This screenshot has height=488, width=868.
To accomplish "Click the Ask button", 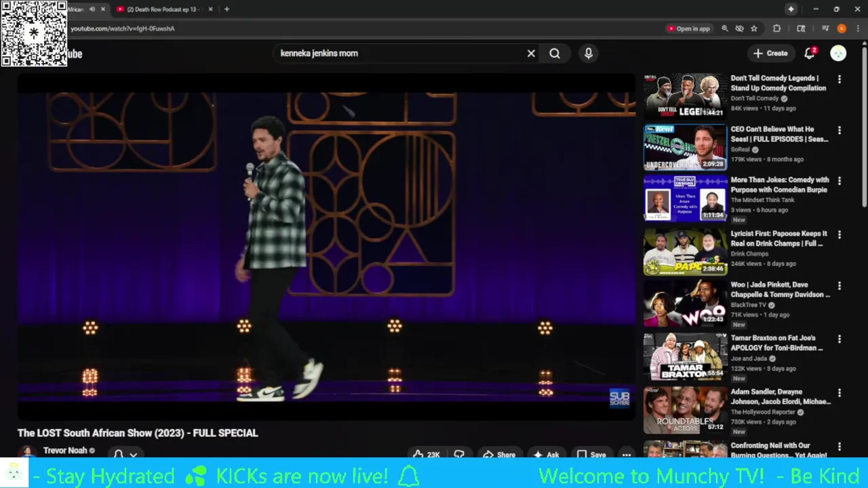I will coord(546,455).
